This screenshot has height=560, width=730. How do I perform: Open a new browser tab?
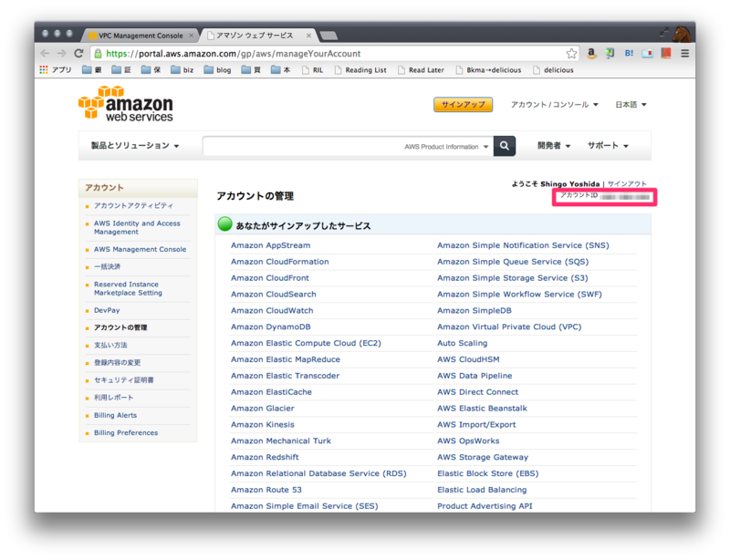(x=328, y=36)
